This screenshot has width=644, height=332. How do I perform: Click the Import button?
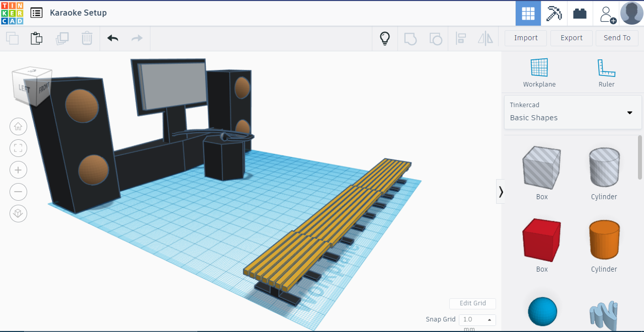tap(525, 38)
